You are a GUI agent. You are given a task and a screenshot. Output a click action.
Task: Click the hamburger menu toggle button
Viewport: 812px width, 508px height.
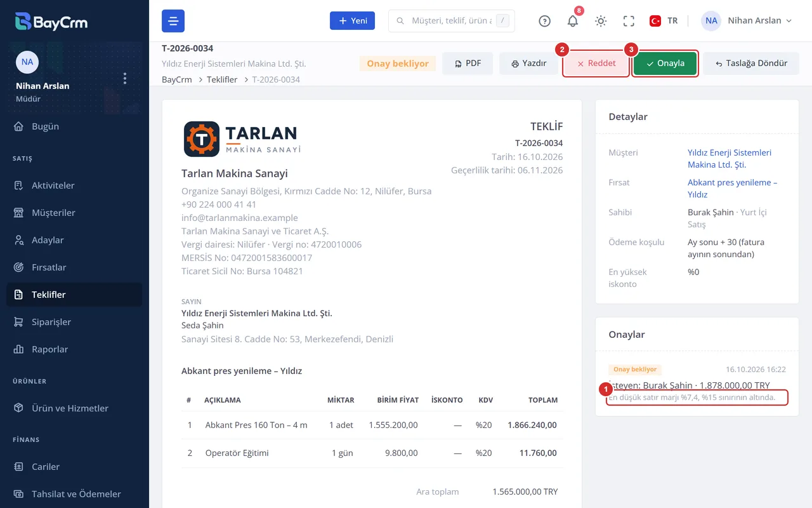tap(173, 21)
